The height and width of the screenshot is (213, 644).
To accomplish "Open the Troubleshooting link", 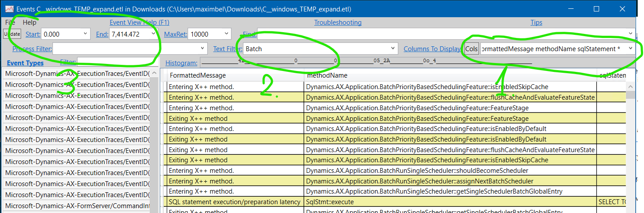I will click(338, 22).
